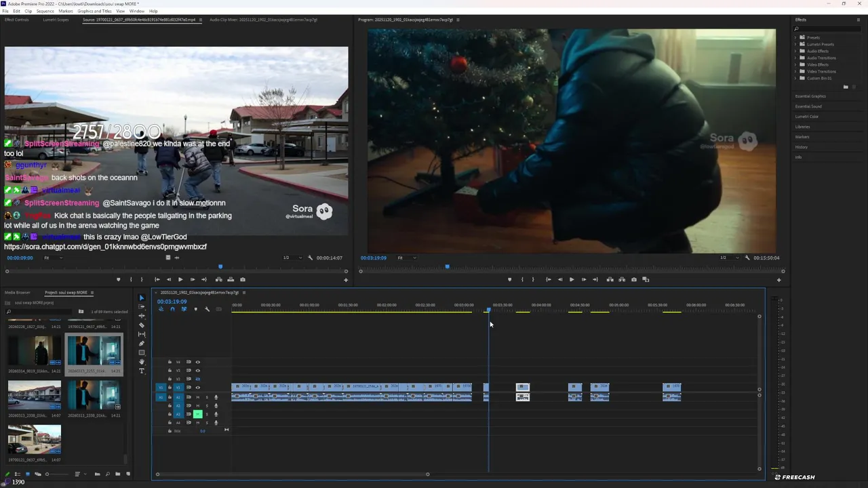The height and width of the screenshot is (488, 868).
Task: Switch to Effect Controls tab
Action: click(x=17, y=20)
